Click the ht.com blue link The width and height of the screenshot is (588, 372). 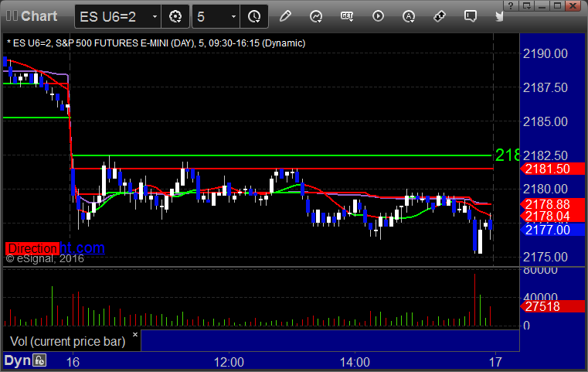pos(82,248)
